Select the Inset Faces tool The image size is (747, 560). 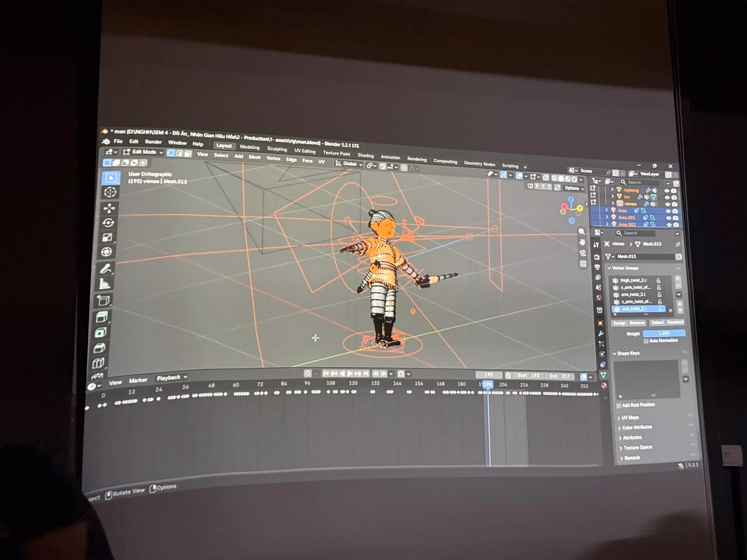click(101, 332)
